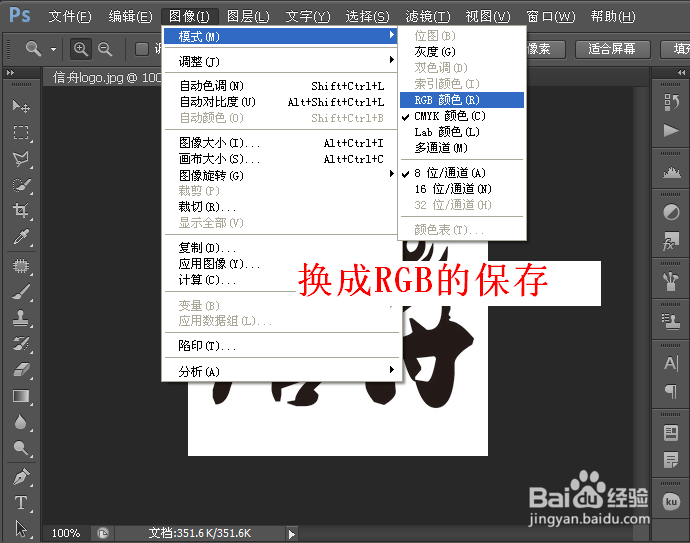This screenshot has height=543, width=690.
Task: Collapse right panel dock double arrow
Action: point(681,73)
